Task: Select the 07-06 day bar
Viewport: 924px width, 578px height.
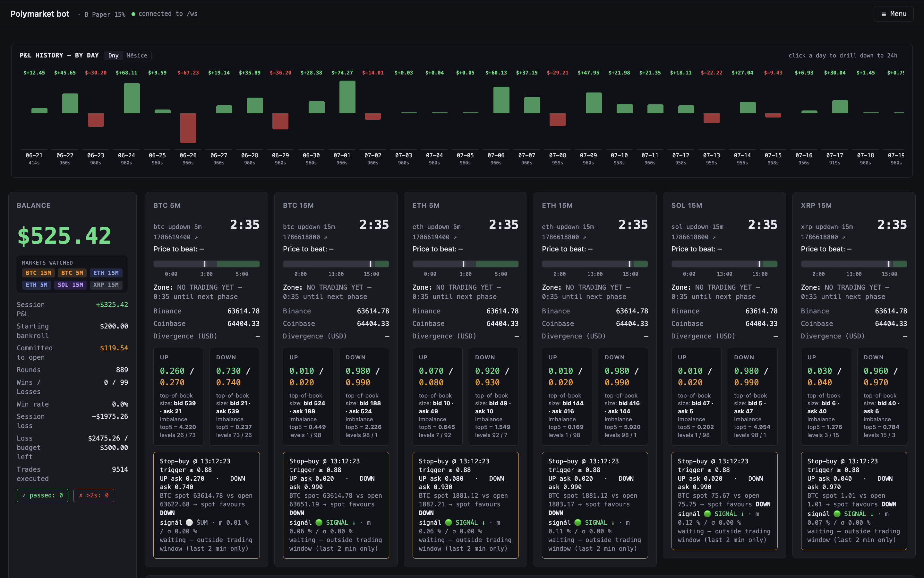Action: pos(501,100)
